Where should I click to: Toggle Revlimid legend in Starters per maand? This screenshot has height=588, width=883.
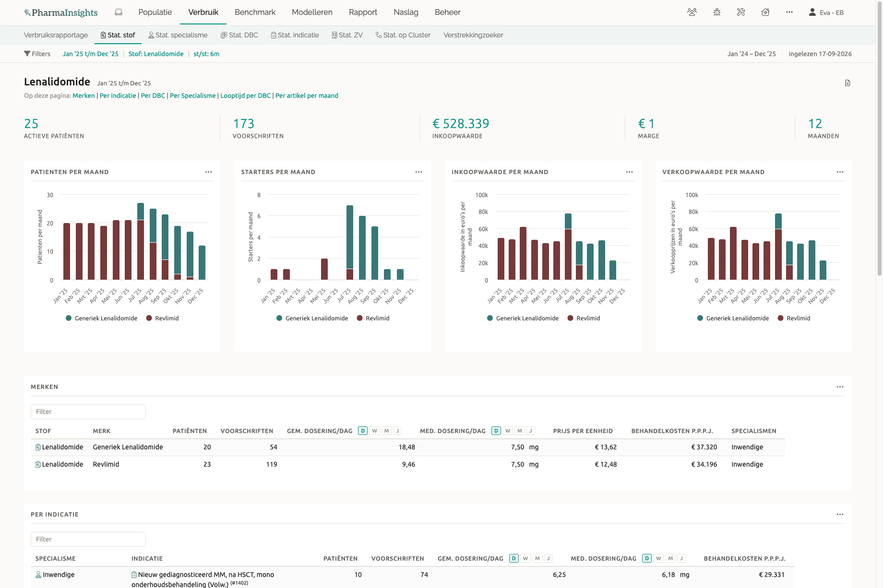[x=373, y=318]
